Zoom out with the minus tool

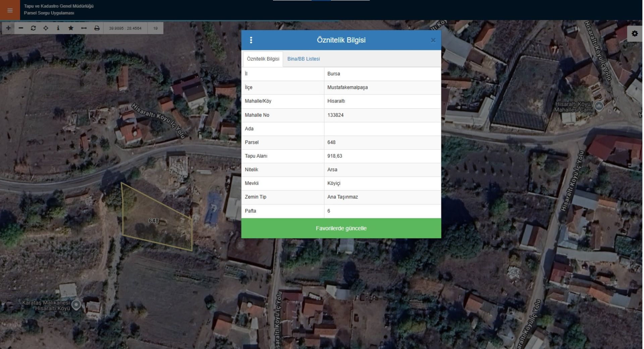[x=21, y=28]
